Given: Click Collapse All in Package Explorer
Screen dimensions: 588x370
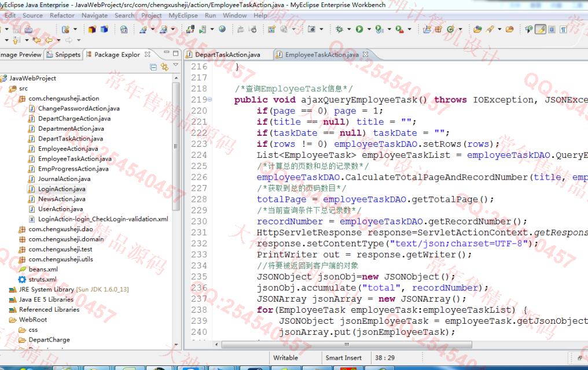Looking at the screenshot, I should pyautogui.click(x=154, y=67).
